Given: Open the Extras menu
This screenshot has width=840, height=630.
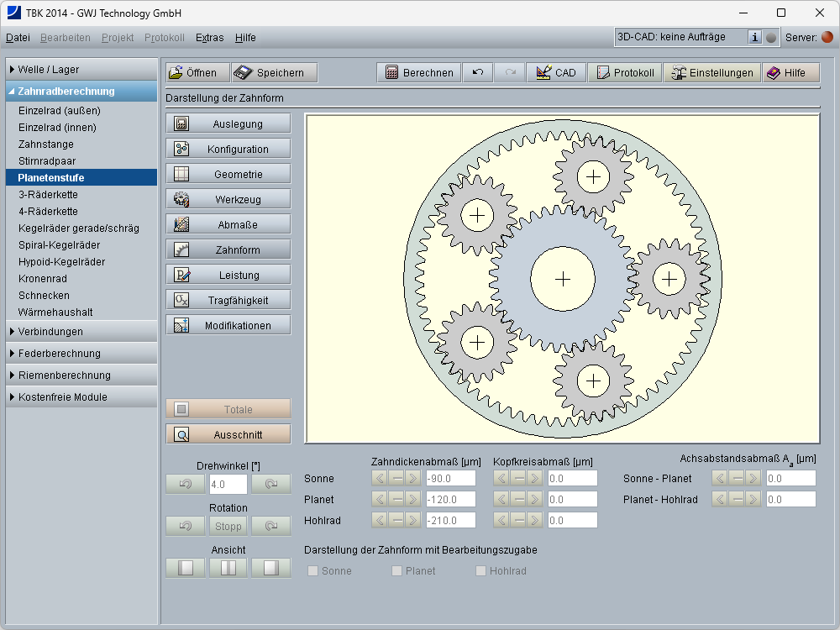Looking at the screenshot, I should tap(209, 38).
